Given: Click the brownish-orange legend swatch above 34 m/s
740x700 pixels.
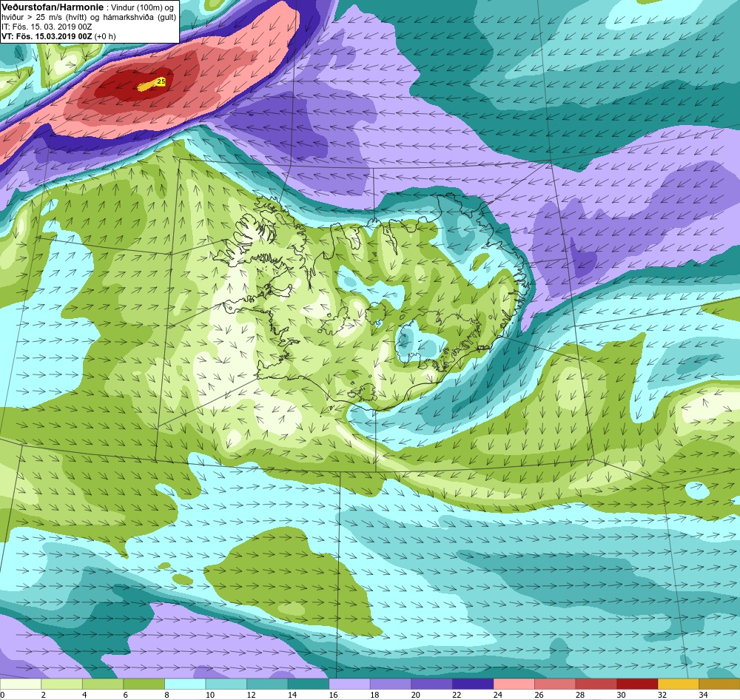Looking at the screenshot, I should point(719,684).
